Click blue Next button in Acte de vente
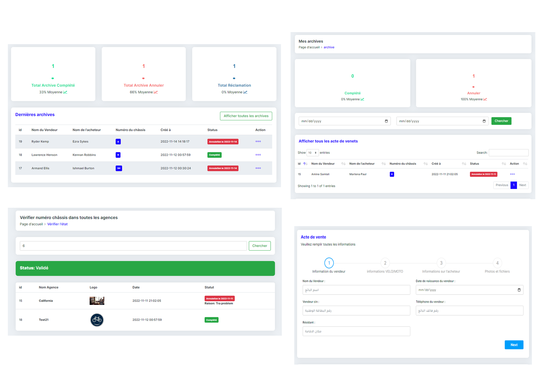 (514, 345)
